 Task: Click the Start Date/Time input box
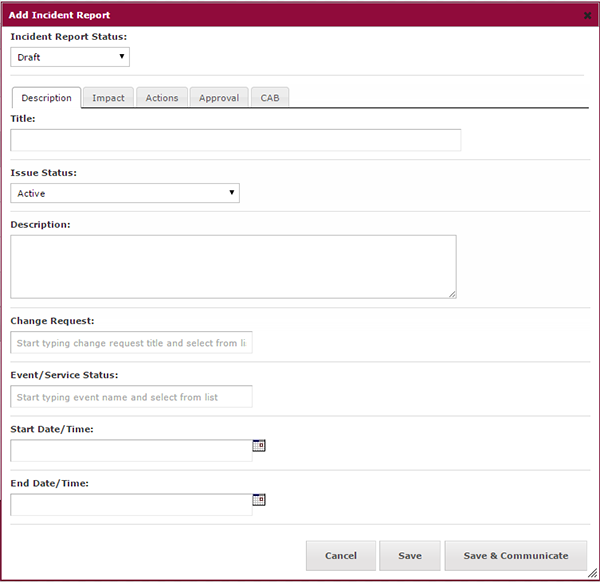pyautogui.click(x=131, y=451)
